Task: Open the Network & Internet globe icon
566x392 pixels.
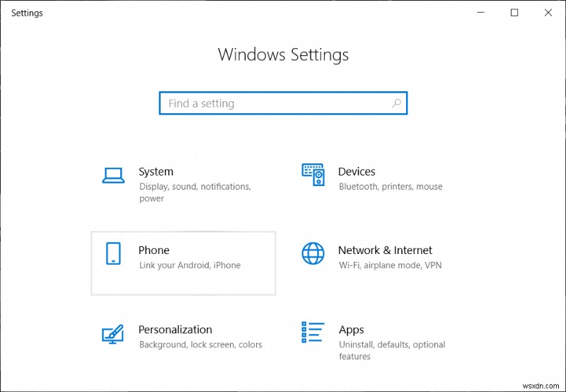Action: [x=313, y=253]
